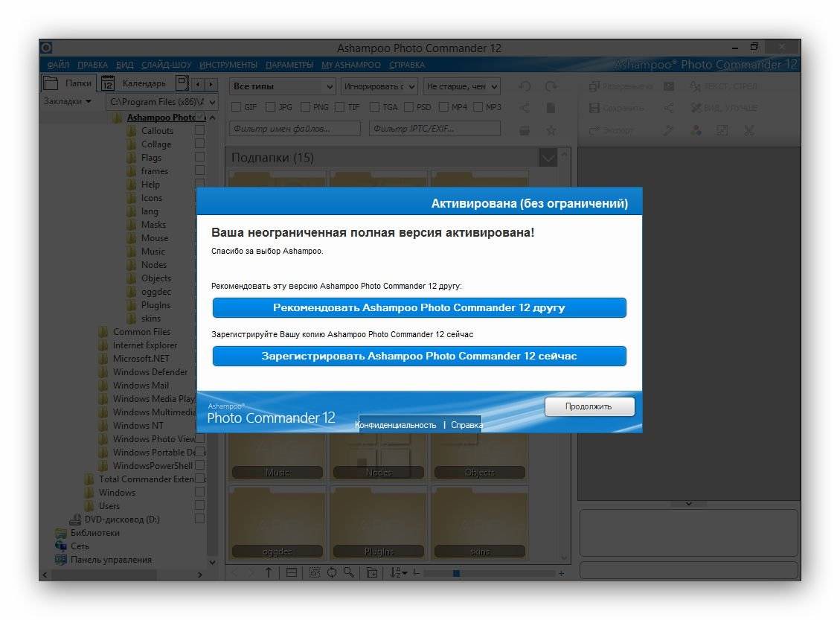Open the ФАЙЛ menu
Image resolution: width=840 pixels, height=620 pixels.
tap(58, 65)
